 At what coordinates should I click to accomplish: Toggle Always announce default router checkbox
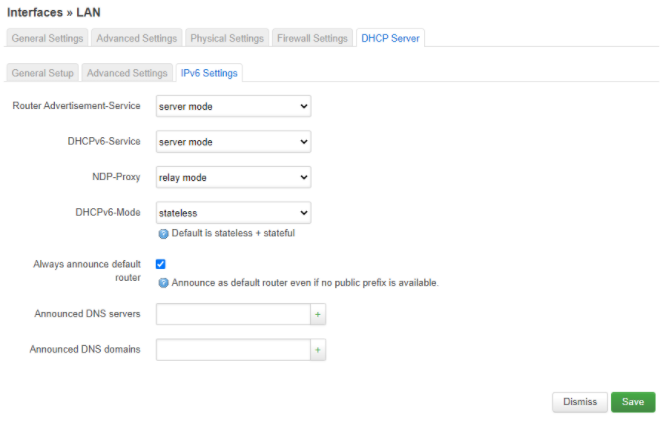point(160,264)
